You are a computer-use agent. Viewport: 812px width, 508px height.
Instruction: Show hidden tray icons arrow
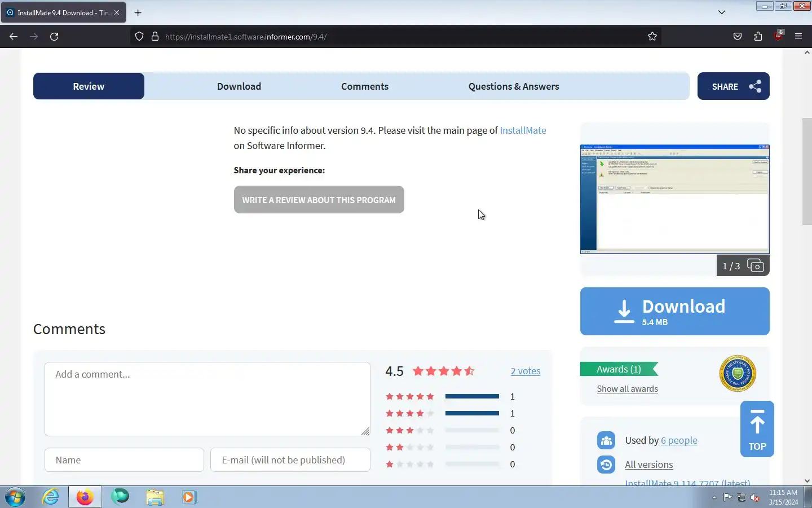click(x=714, y=498)
